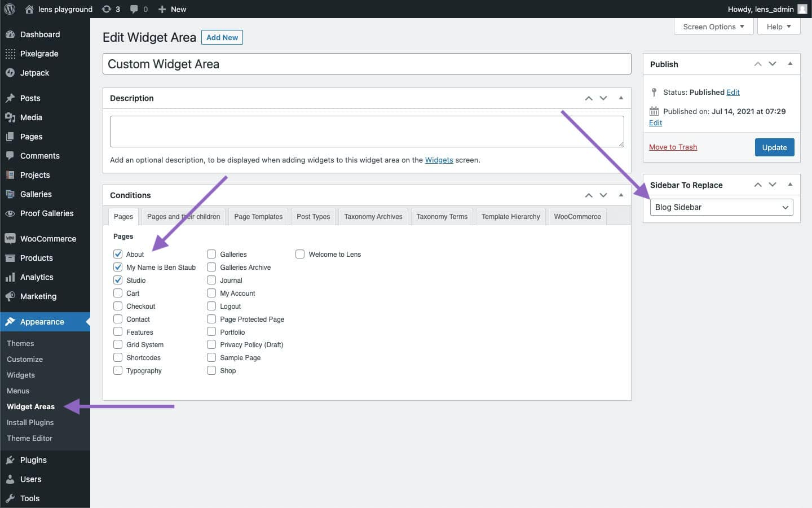Open the Widgets screen link in description
Screen dimensions: 812x508
pyautogui.click(x=439, y=160)
